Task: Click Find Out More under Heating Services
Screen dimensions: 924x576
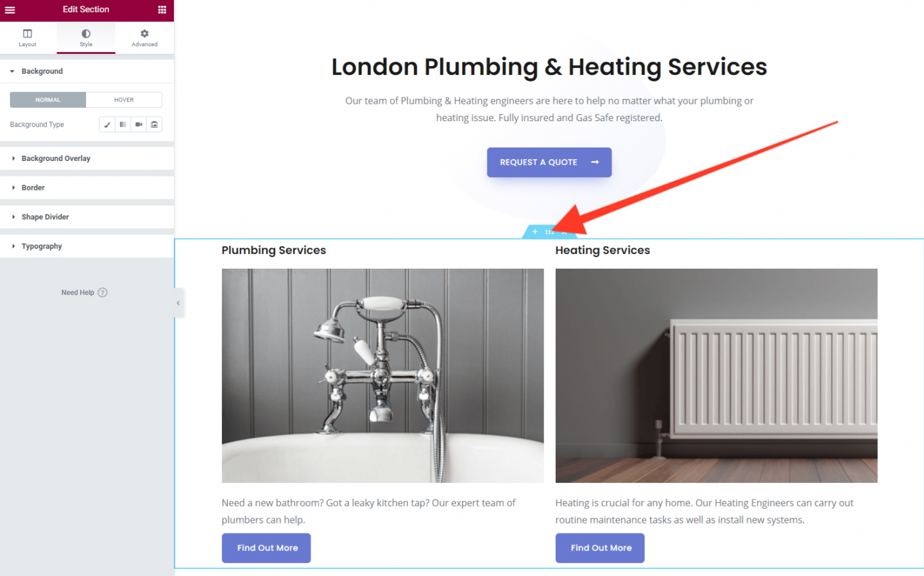Action: coord(600,548)
